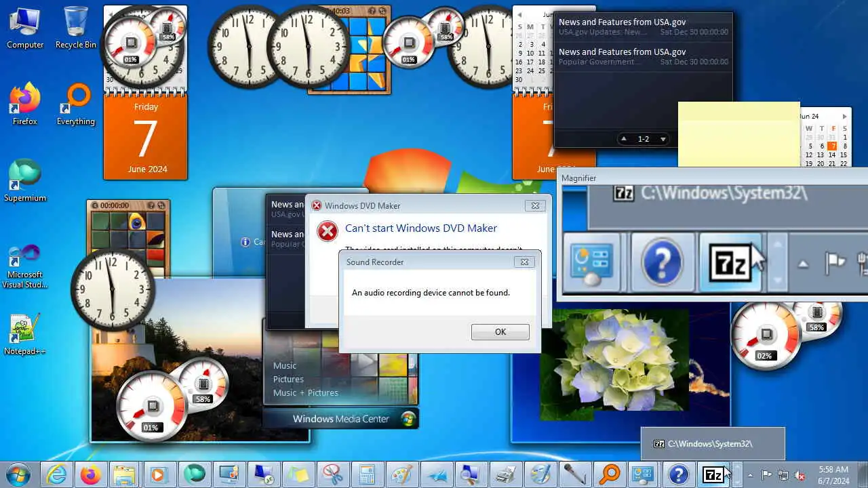This screenshot has height=488, width=868.
Task: Click the Sound Recorder microphone taskbar icon
Action: click(574, 474)
